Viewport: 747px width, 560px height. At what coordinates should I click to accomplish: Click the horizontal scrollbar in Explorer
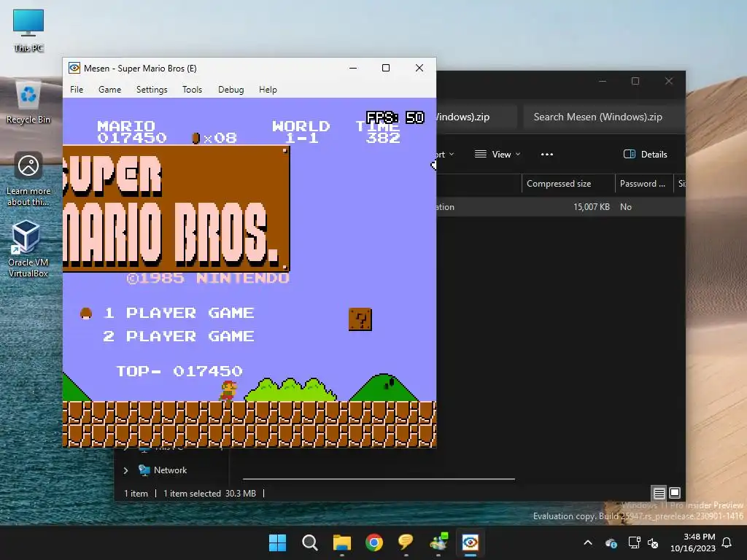click(379, 478)
